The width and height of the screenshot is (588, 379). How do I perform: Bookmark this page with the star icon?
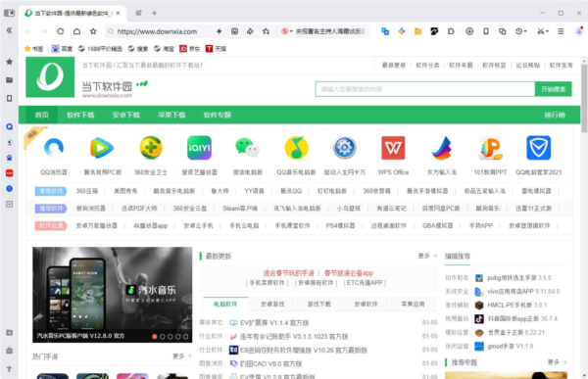93,31
